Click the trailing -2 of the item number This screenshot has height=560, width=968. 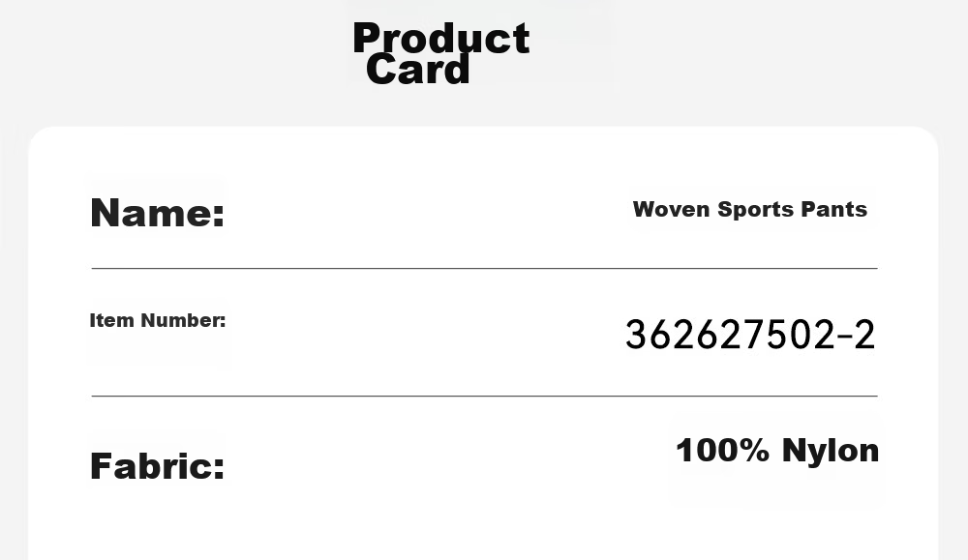point(858,335)
